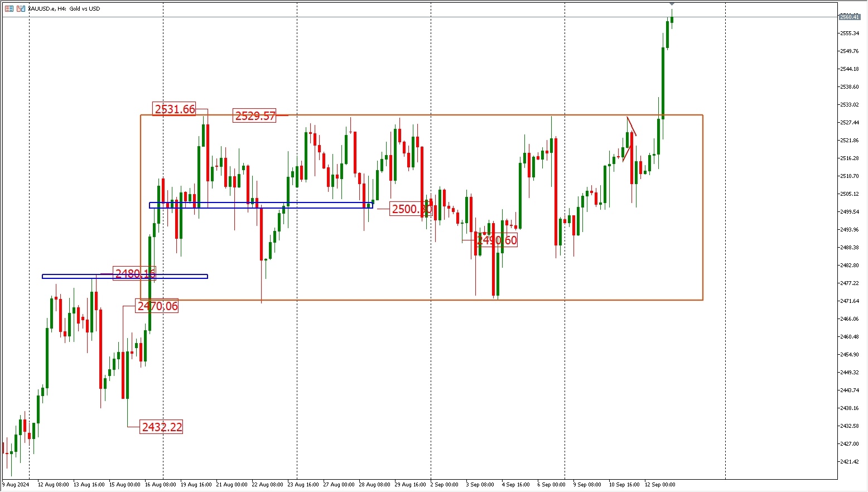Click 2533.02 on the price scale
Viewport: 868px width, 492px height.
849,105
